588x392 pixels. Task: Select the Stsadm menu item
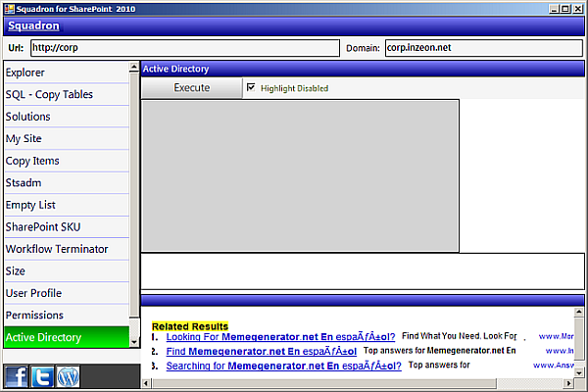[67, 183]
